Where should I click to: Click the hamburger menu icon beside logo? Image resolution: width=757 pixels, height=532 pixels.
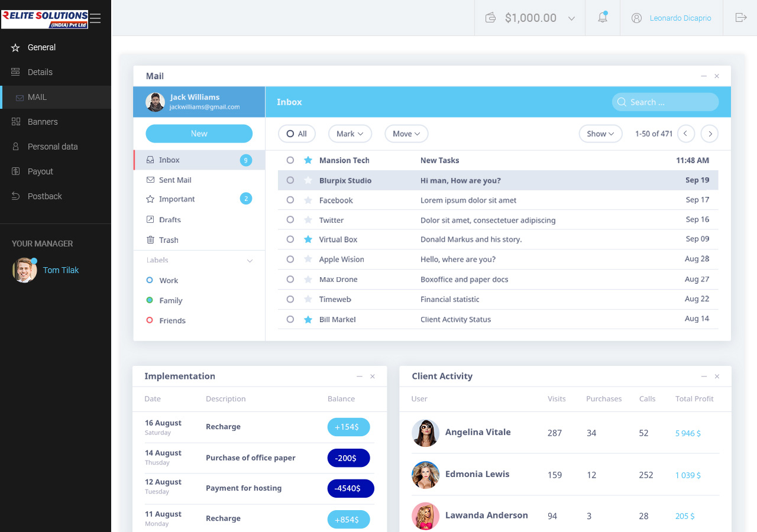(x=95, y=18)
